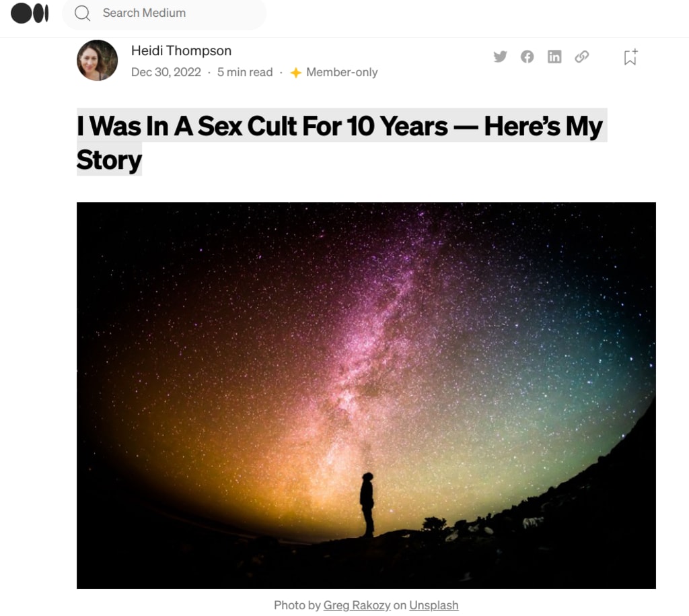Click the Milky Way hero image
Image resolution: width=689 pixels, height=616 pixels.
point(366,395)
